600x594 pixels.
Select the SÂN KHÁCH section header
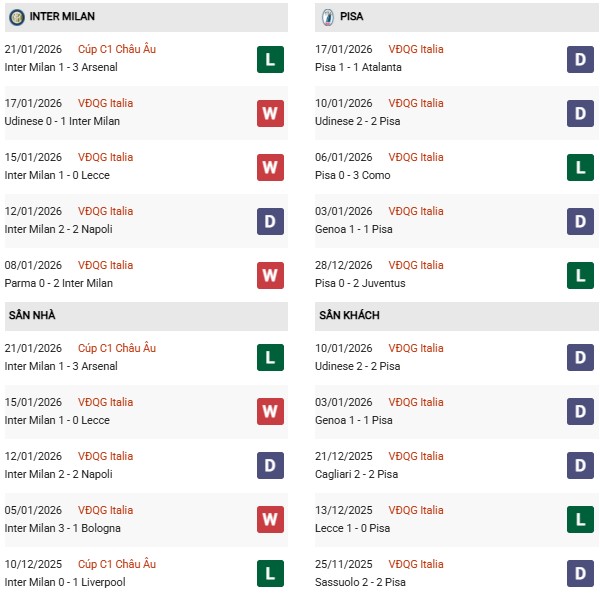(349, 316)
